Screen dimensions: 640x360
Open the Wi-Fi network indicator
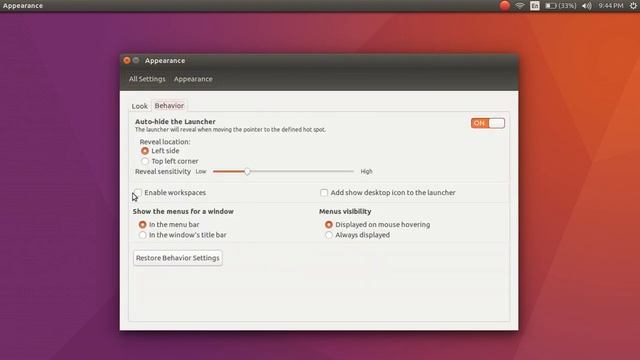[x=520, y=6]
